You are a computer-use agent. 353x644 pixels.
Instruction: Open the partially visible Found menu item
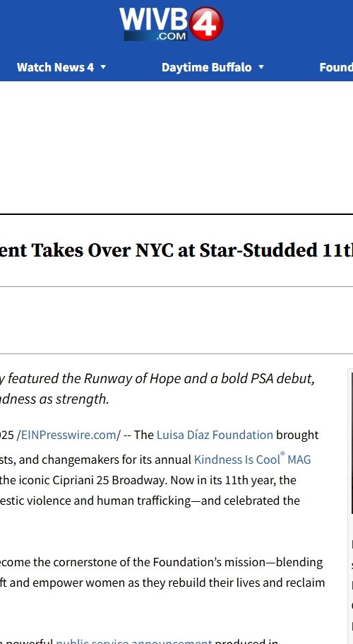point(336,67)
